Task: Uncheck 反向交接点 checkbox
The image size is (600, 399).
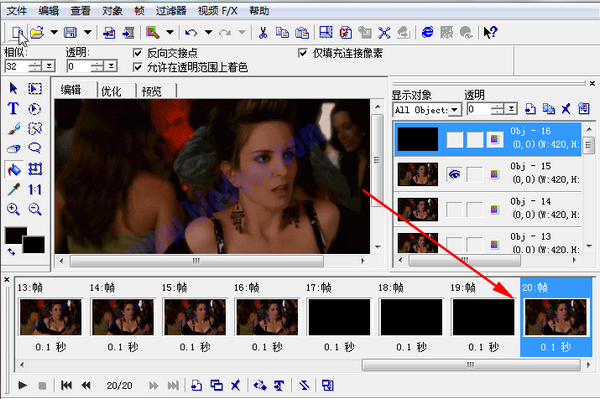Action: coord(137,53)
